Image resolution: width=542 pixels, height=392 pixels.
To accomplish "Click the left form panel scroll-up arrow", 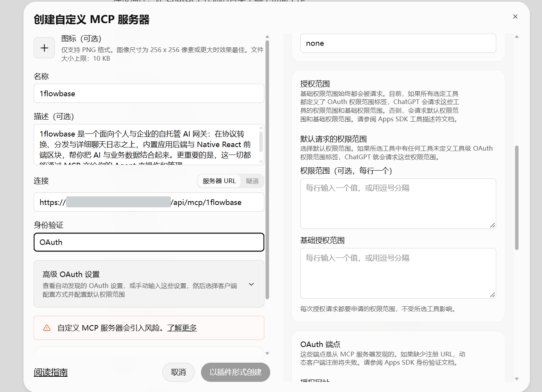I will pos(267,36).
